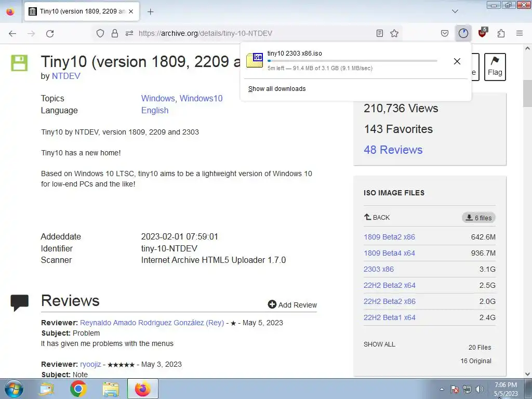The width and height of the screenshot is (532, 399).
Task: Open the taskbar clock showing 7:06 PM
Action: click(x=506, y=389)
